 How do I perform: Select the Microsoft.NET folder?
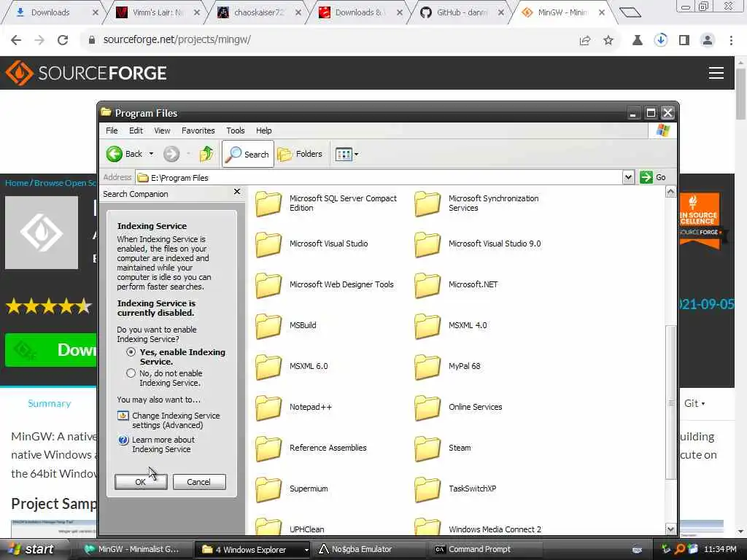(457, 285)
